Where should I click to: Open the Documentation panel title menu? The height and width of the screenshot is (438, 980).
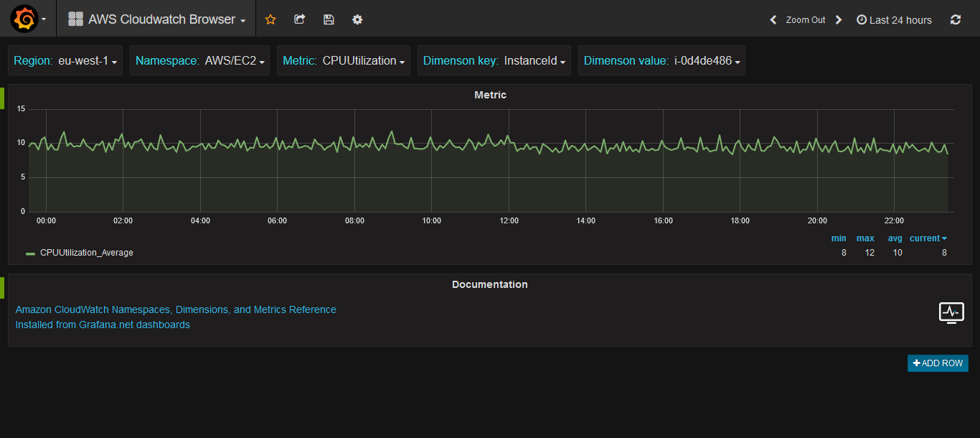490,284
